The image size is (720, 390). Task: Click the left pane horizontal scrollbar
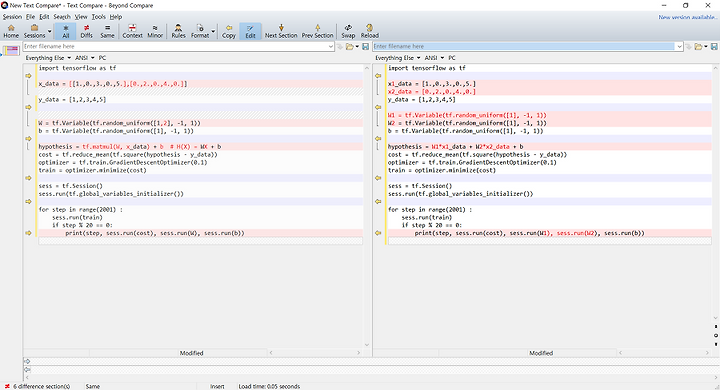tap(315, 353)
